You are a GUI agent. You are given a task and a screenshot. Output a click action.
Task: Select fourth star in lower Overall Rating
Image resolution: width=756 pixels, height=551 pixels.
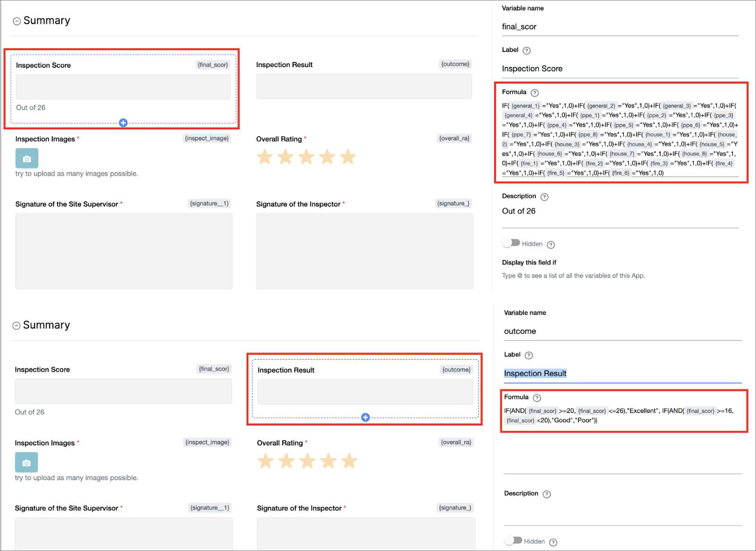pos(328,461)
